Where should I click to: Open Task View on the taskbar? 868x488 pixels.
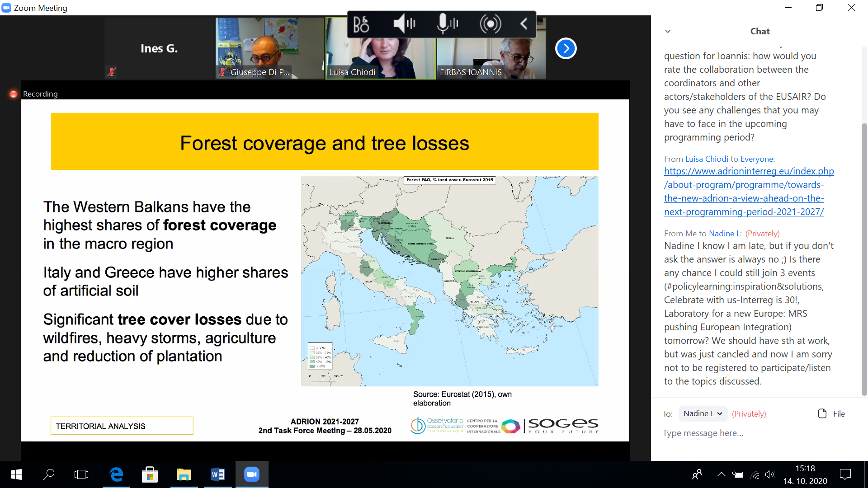(81, 474)
